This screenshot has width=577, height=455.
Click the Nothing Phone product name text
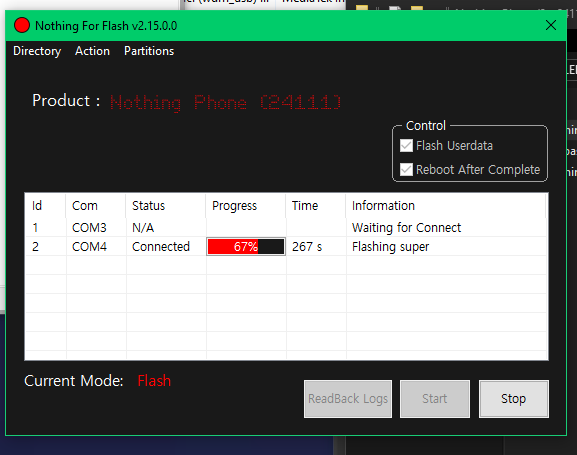226,102
